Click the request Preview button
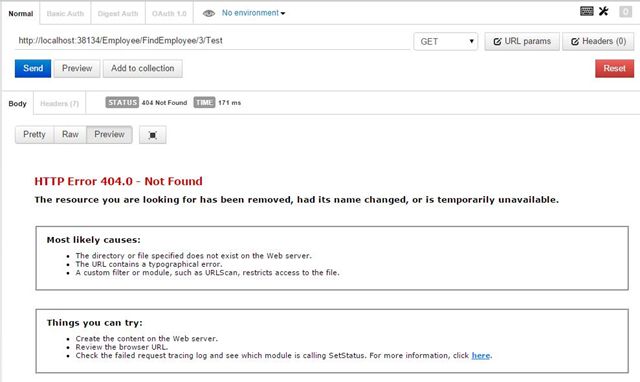Image resolution: width=640 pixels, height=382 pixels. tap(77, 68)
